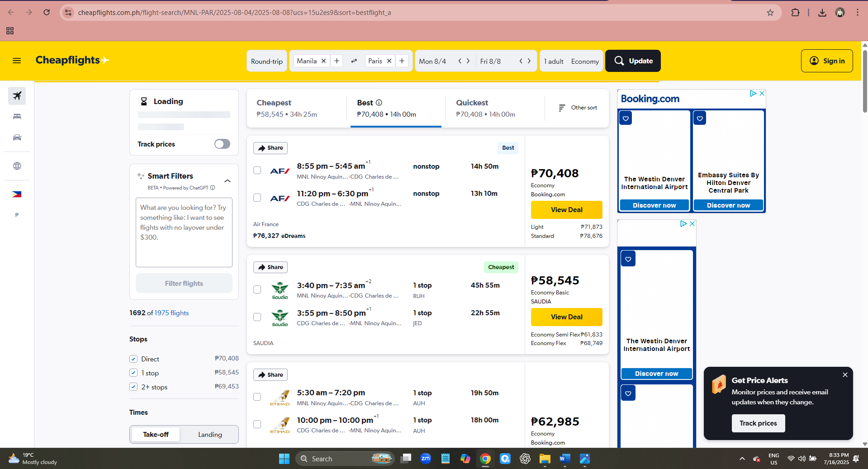Open Zoom from the taskbar
This screenshot has width=868, height=469.
pyautogui.click(x=426, y=459)
